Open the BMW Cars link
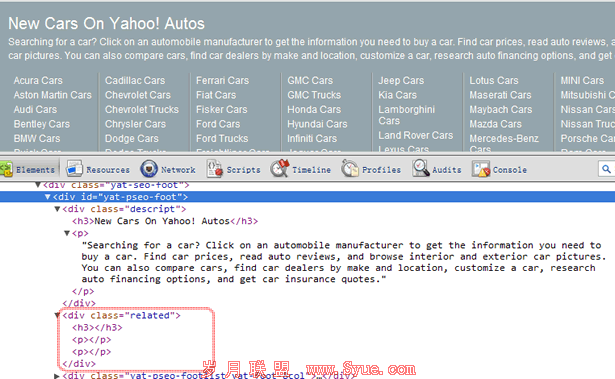The width and height of the screenshot is (615, 379). [x=37, y=138]
